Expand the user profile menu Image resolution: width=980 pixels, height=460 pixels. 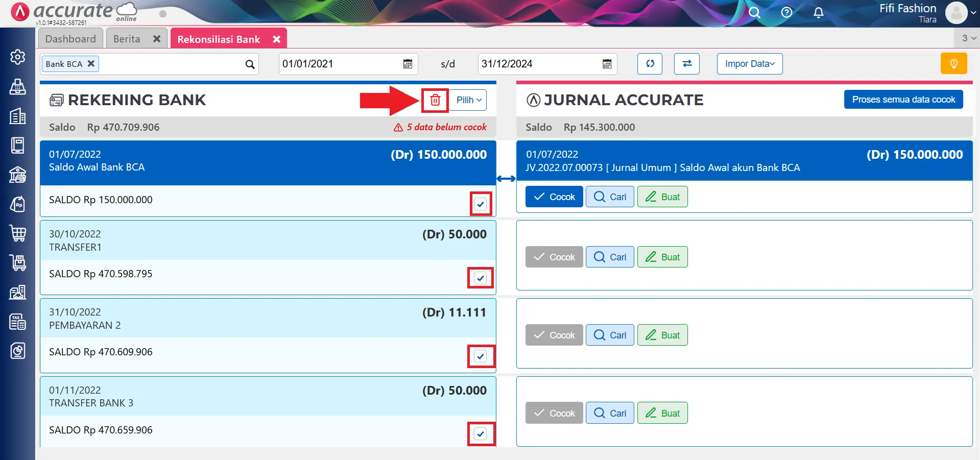pyautogui.click(x=961, y=13)
